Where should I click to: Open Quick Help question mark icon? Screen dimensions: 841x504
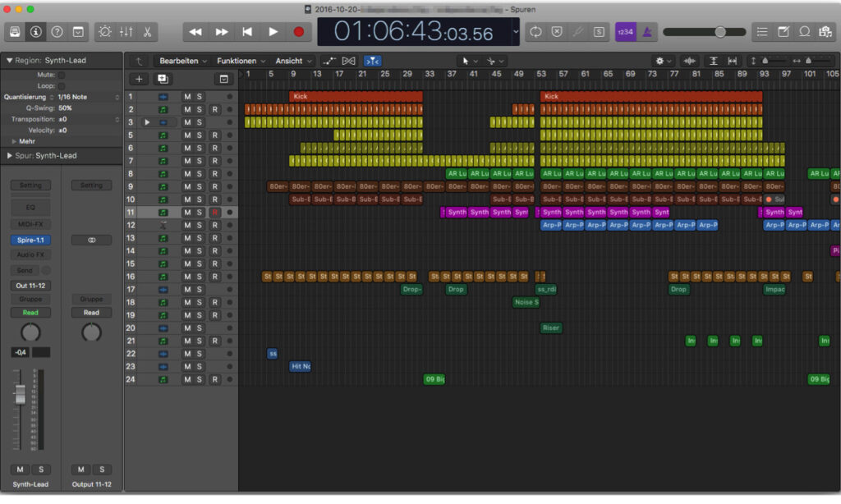click(57, 32)
